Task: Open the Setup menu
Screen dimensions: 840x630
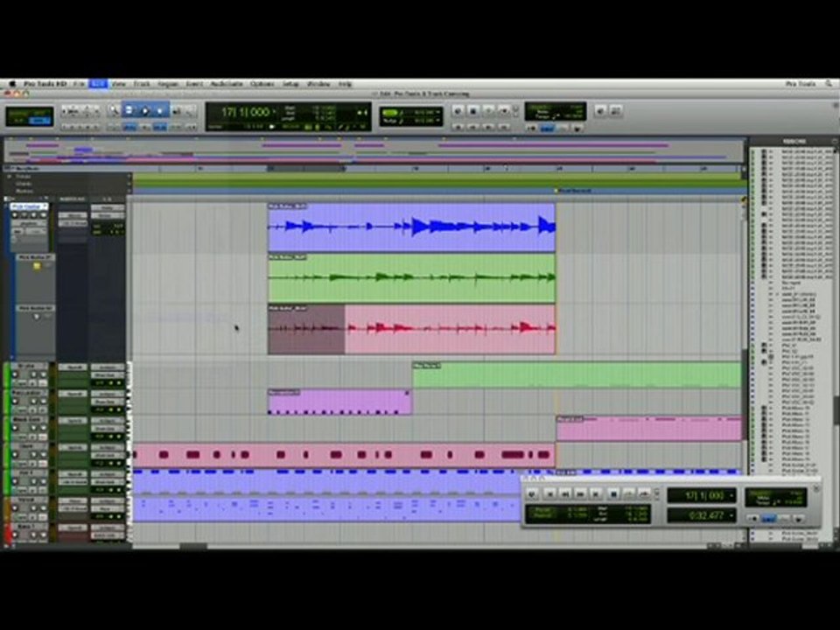Action: pyautogui.click(x=290, y=84)
